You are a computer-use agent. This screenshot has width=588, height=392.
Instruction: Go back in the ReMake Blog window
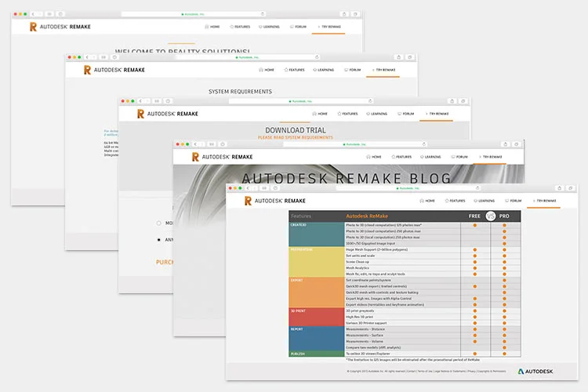pos(195,144)
